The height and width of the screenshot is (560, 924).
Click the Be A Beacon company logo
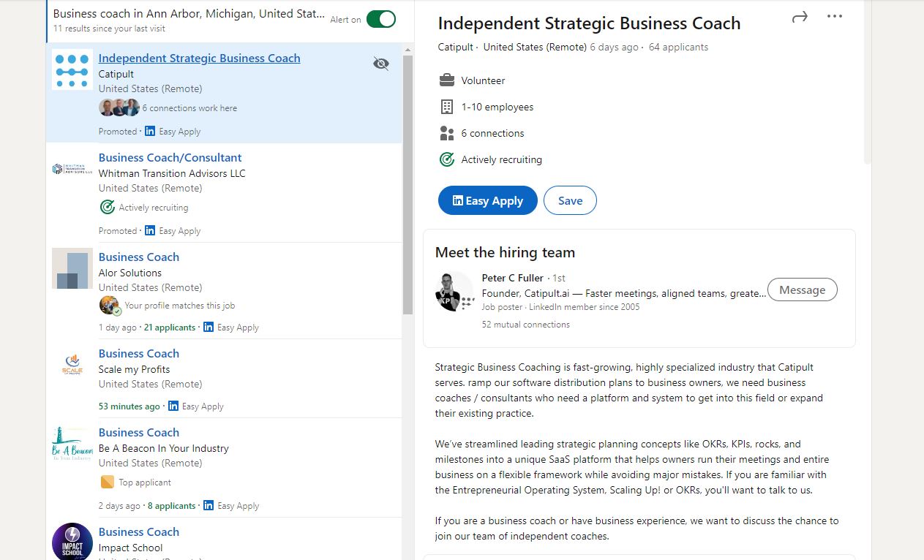(72, 444)
